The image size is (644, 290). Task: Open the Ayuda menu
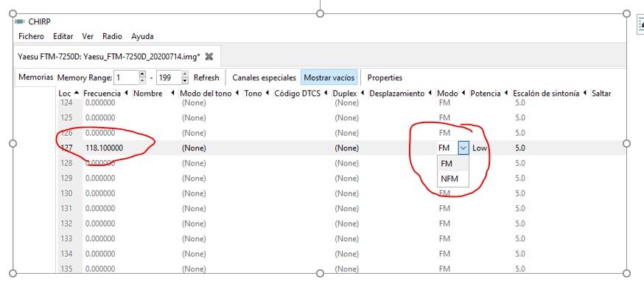coord(142,36)
